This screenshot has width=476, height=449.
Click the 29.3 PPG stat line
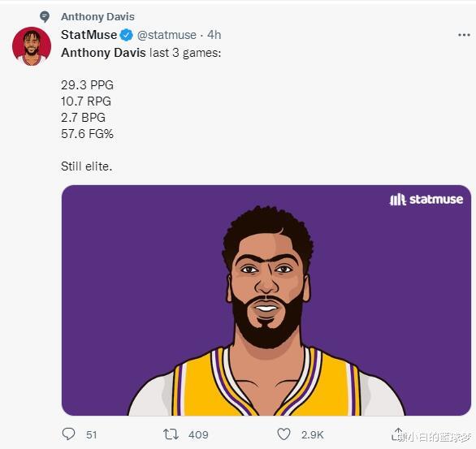tap(87, 85)
